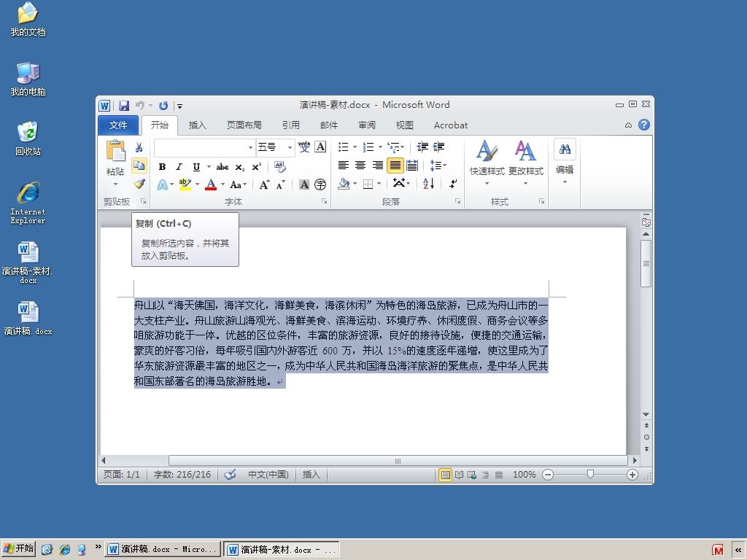Switch to the 插入 tab

pyautogui.click(x=197, y=125)
